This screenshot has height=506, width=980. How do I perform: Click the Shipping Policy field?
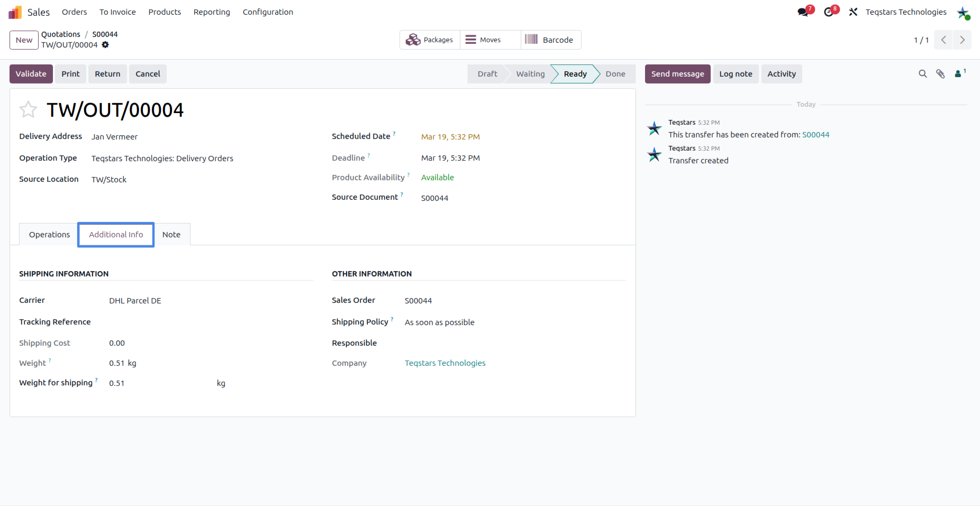[x=439, y=323]
